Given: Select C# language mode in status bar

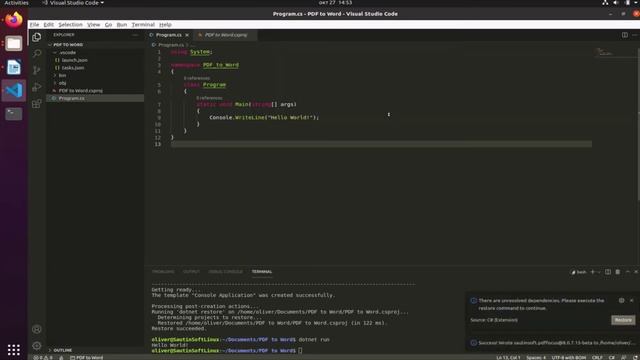Looking at the screenshot, I should [612, 358].
